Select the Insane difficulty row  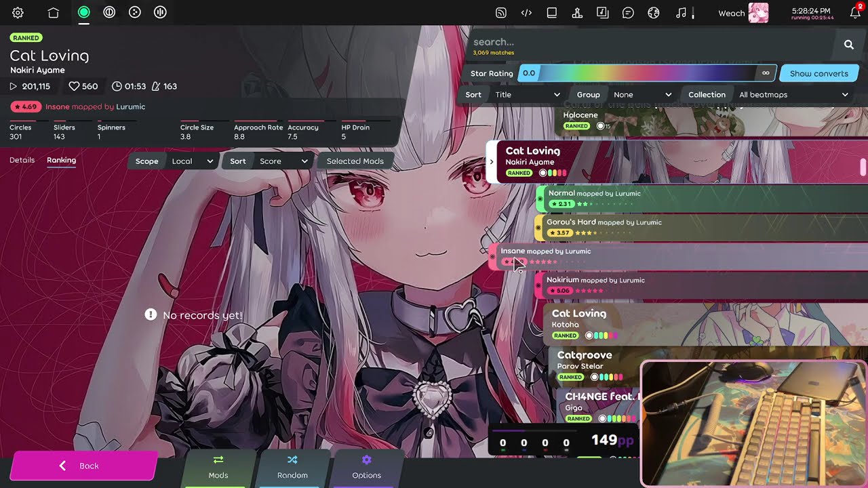tap(678, 257)
